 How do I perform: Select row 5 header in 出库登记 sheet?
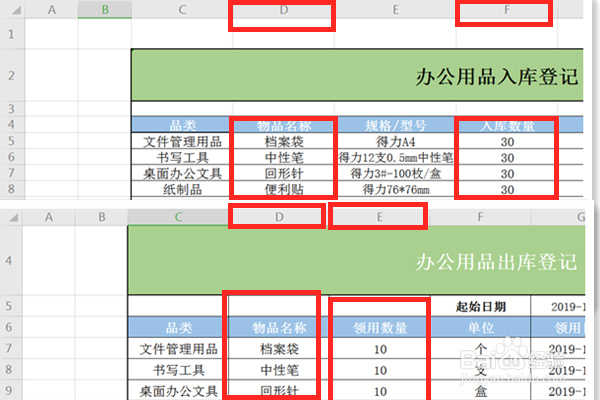click(x=11, y=306)
